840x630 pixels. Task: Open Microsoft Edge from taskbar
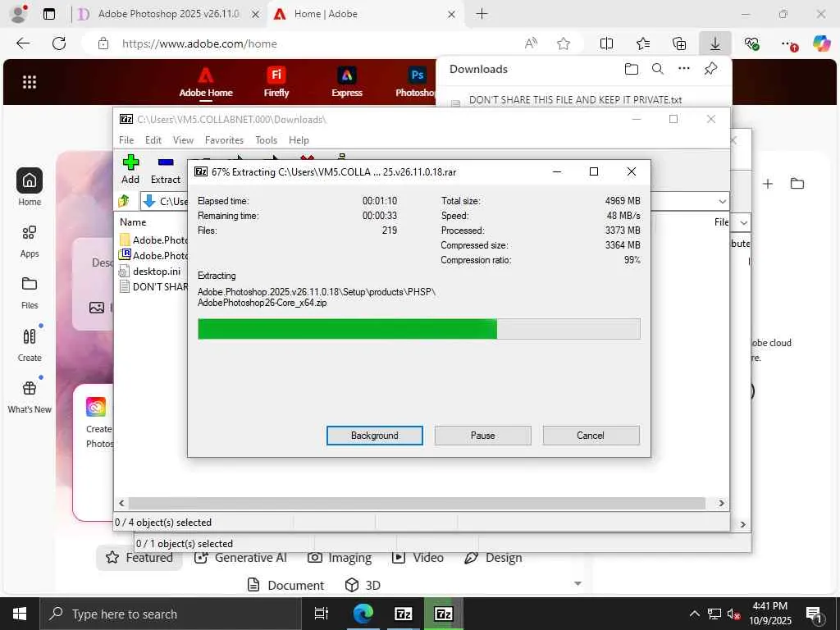pyautogui.click(x=363, y=614)
